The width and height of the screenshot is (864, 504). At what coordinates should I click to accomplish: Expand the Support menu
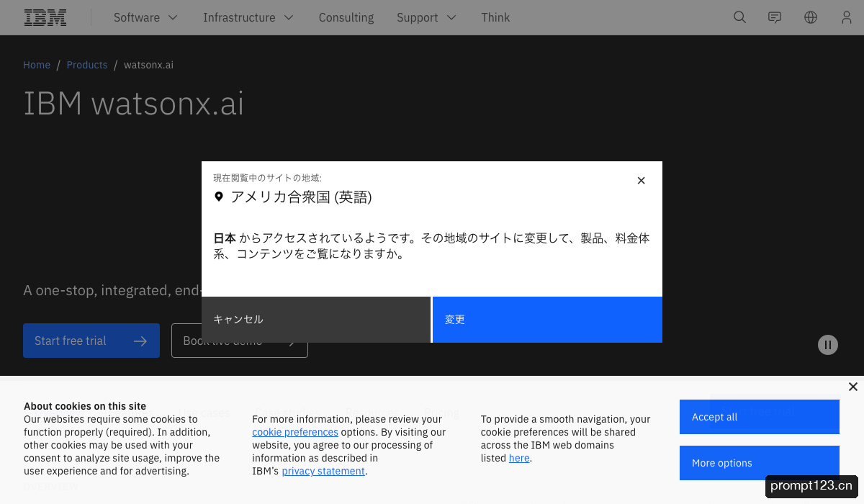pyautogui.click(x=426, y=17)
